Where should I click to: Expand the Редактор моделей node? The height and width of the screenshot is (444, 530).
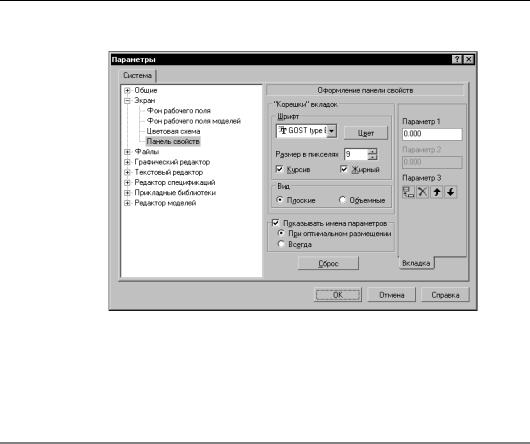point(127,203)
